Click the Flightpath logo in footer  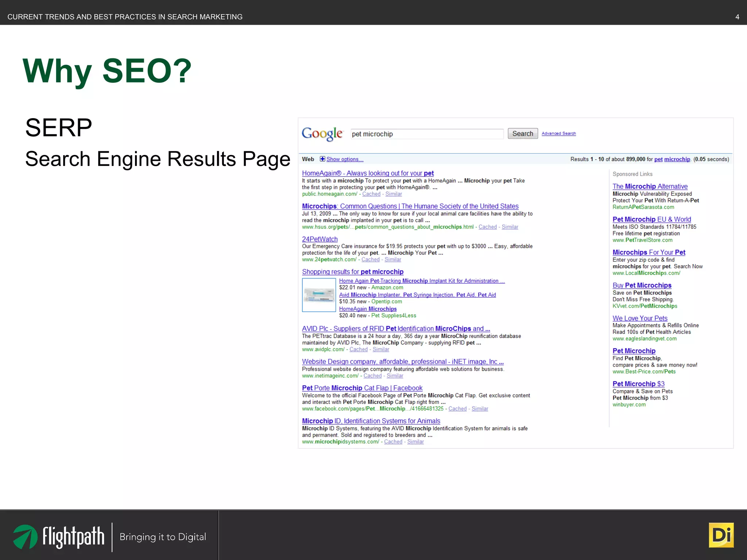[59, 537]
